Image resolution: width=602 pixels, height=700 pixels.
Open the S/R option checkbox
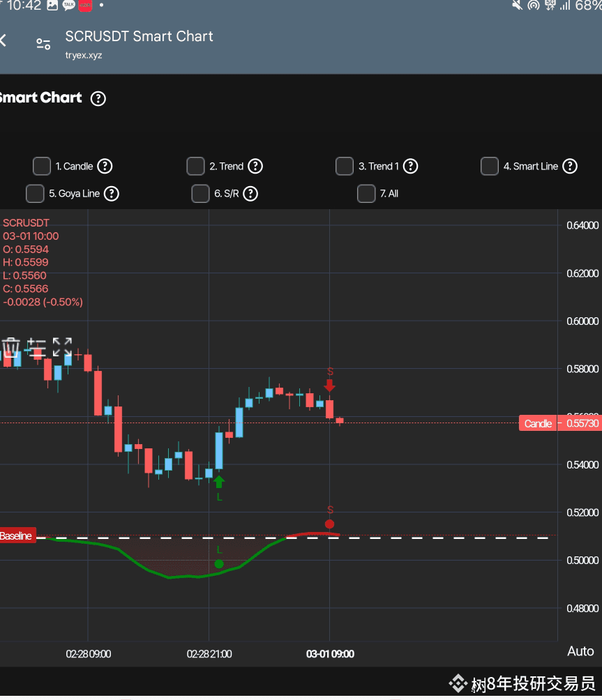(x=200, y=194)
